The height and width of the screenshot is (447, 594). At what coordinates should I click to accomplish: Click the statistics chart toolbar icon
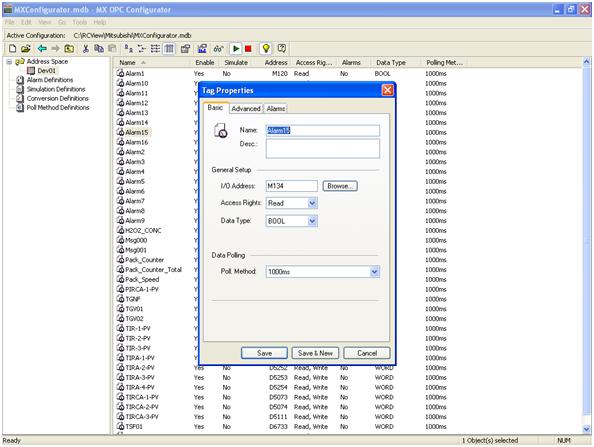202,48
